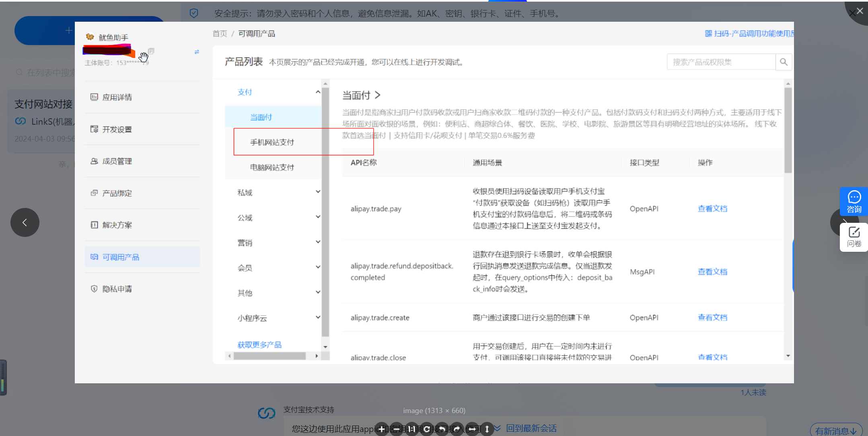Open 查看文档 for alipay.trade.refund.depositback.completed

(712, 271)
